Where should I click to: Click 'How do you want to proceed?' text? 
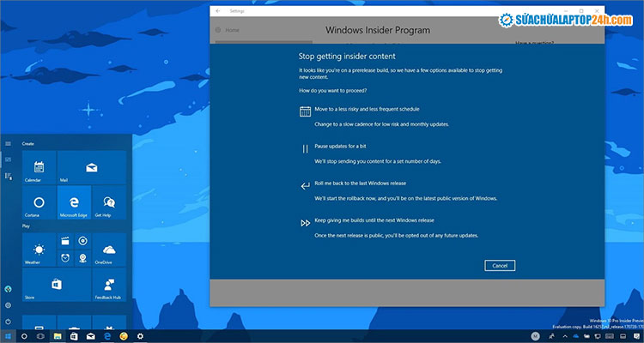pos(333,90)
